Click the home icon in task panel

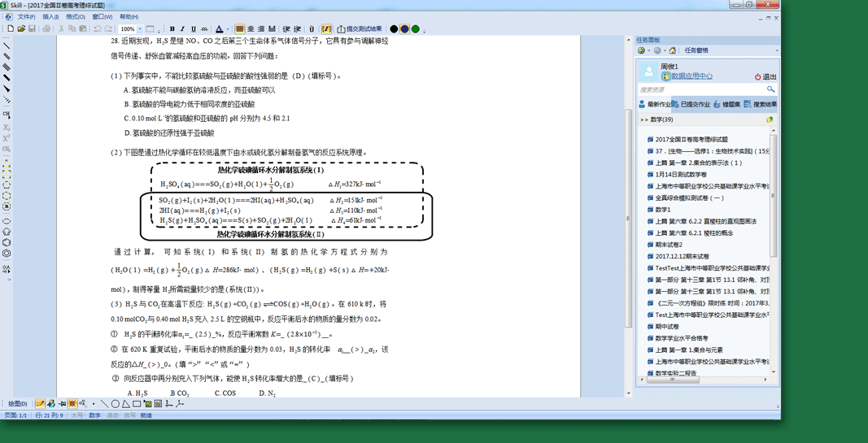pos(673,50)
